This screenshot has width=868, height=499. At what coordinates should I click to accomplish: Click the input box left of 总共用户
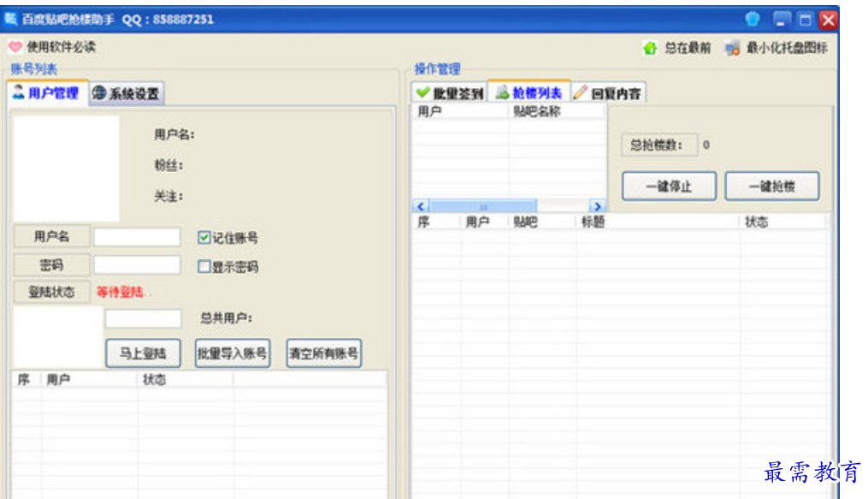(144, 318)
